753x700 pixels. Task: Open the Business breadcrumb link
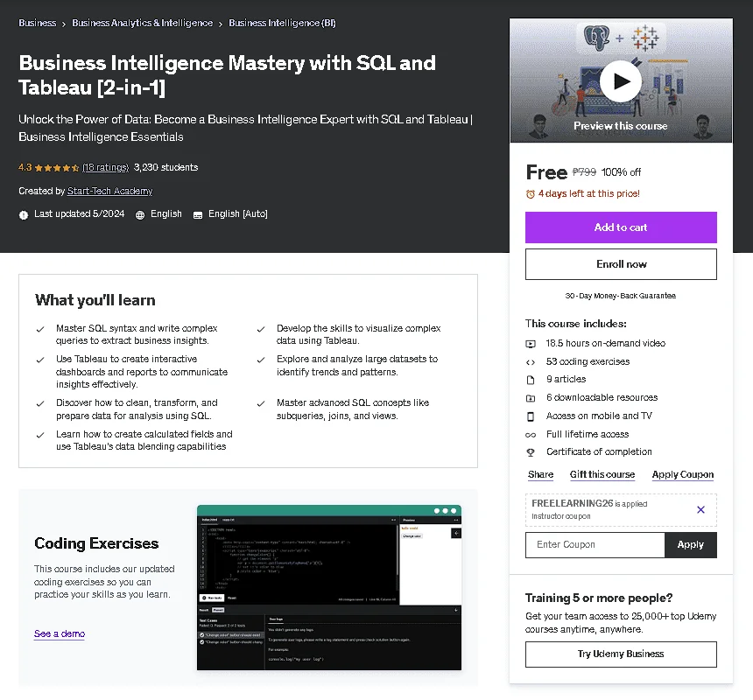point(38,23)
